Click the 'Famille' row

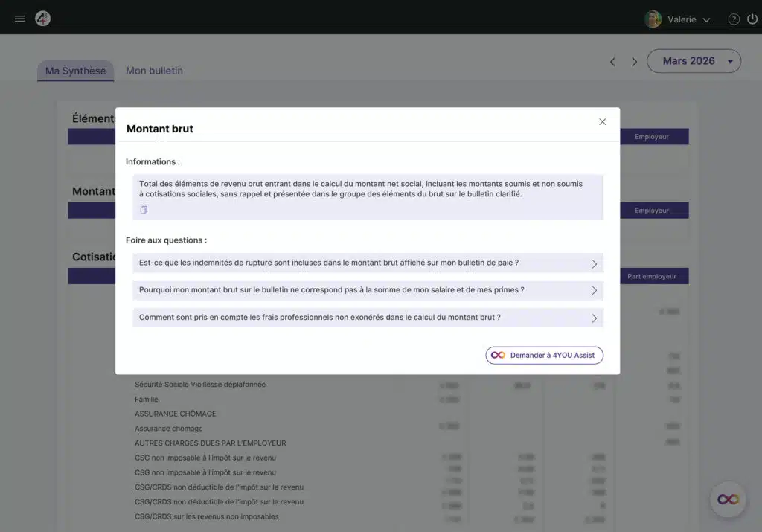click(146, 399)
